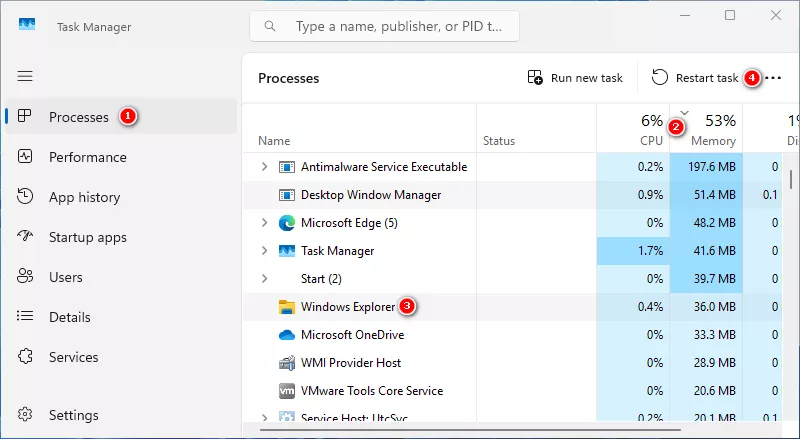Click the Performance pulse icon
This screenshot has height=439, width=800.
pos(25,156)
